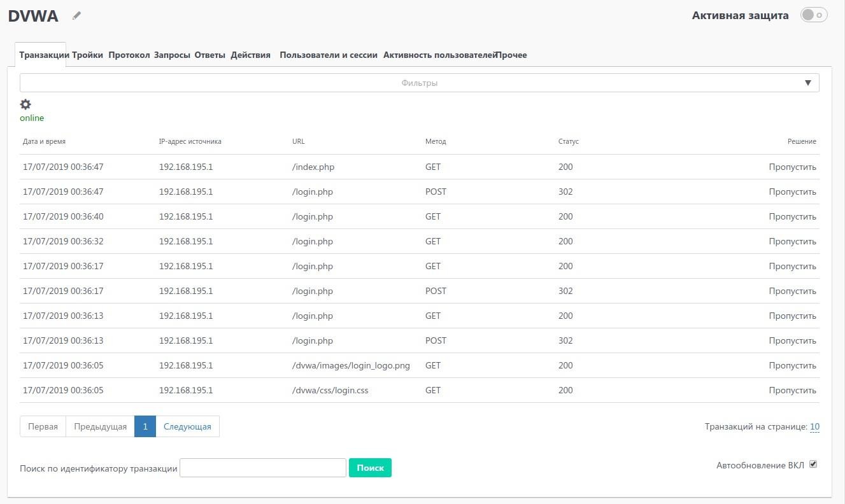
Task: Click the Метод column header
Action: pyautogui.click(x=436, y=141)
